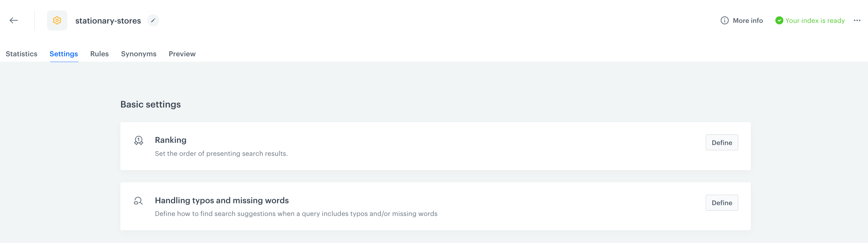868x243 pixels.
Task: Open the Rules tab
Action: tap(99, 54)
